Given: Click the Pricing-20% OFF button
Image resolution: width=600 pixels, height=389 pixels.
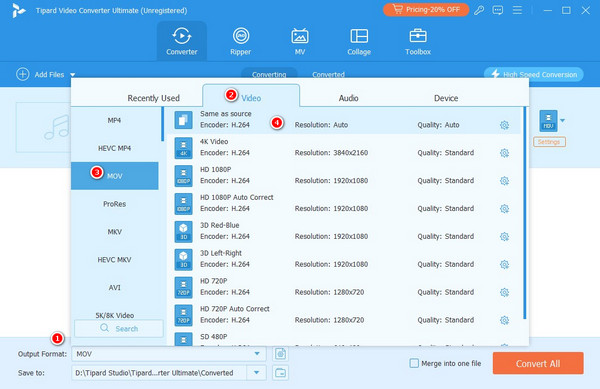Looking at the screenshot, I should pyautogui.click(x=426, y=10).
